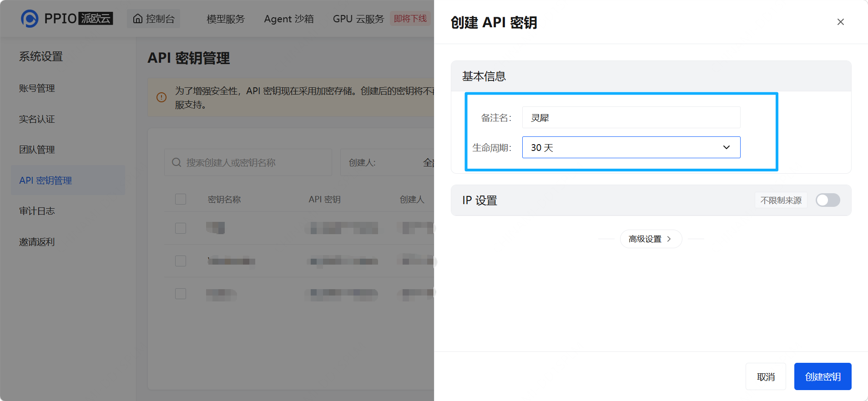Image resolution: width=868 pixels, height=401 pixels.
Task: Click the warning icon in the notice banner
Action: (161, 97)
